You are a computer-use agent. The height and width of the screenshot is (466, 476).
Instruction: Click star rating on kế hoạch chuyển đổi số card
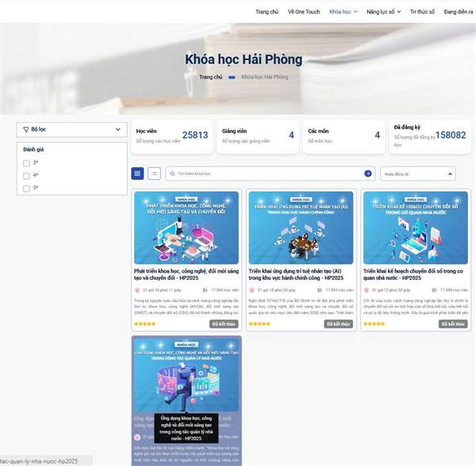pos(374,324)
